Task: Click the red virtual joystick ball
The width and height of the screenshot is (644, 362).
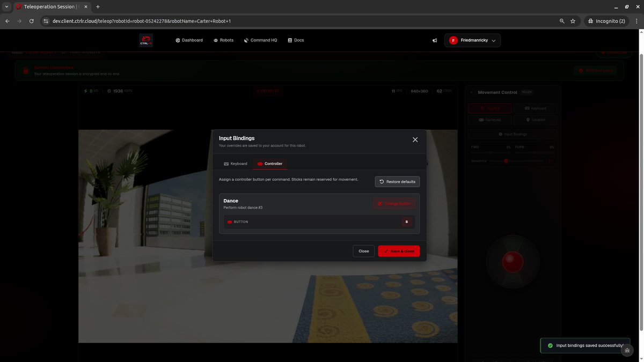Action: (513, 262)
